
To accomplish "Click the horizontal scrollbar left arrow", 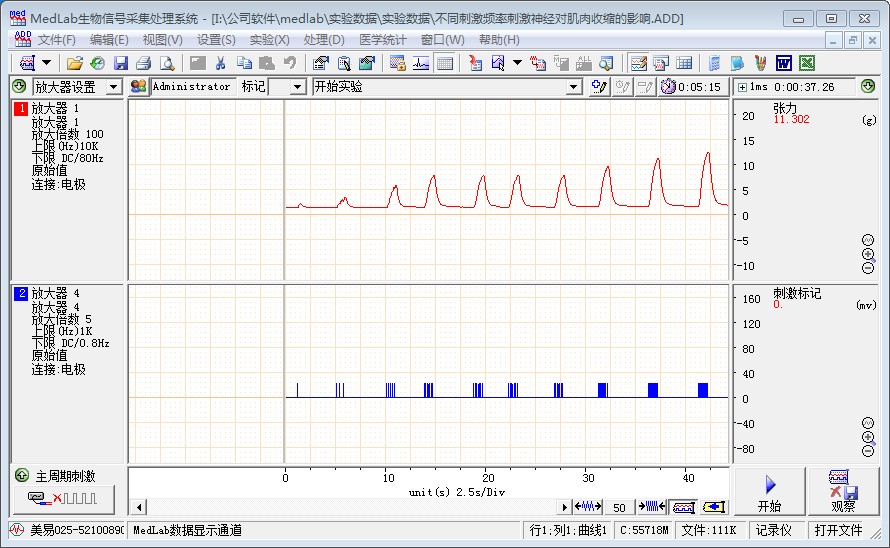I will point(139,507).
